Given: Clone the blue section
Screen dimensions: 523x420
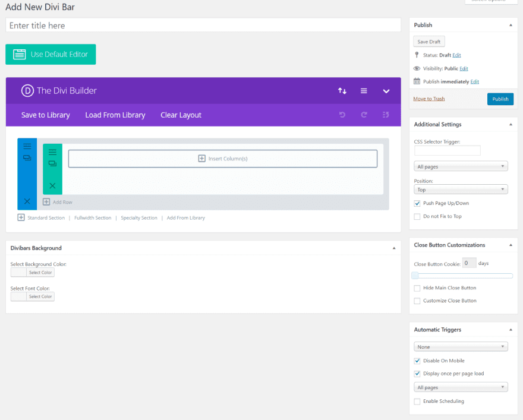Looking at the screenshot, I should coord(27,157).
